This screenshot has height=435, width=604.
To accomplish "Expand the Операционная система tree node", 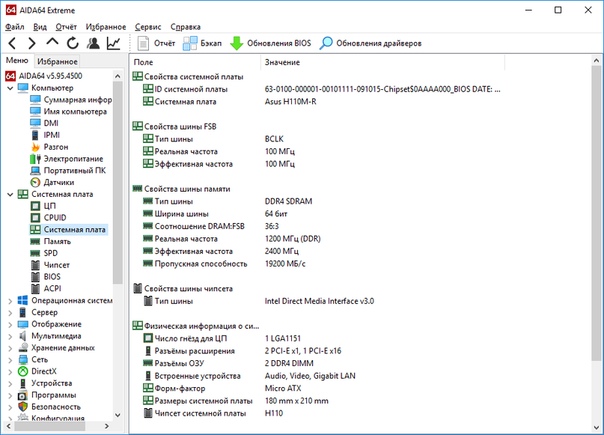I will (x=10, y=301).
